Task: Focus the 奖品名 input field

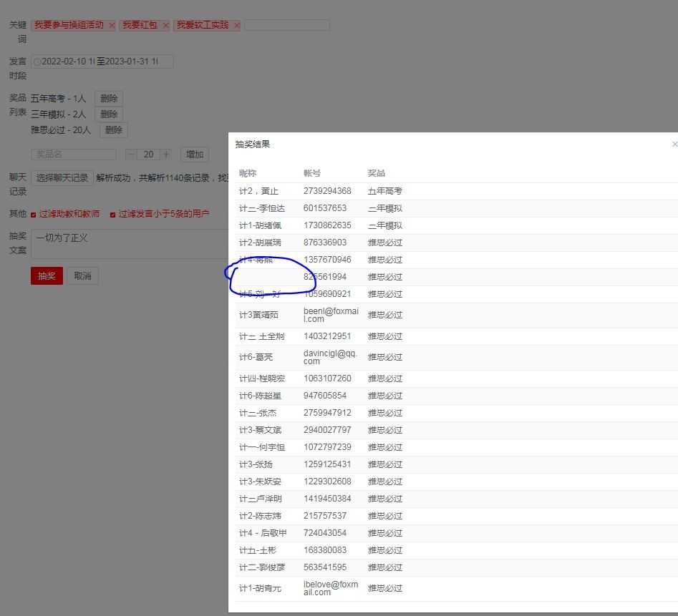Action: coord(74,155)
